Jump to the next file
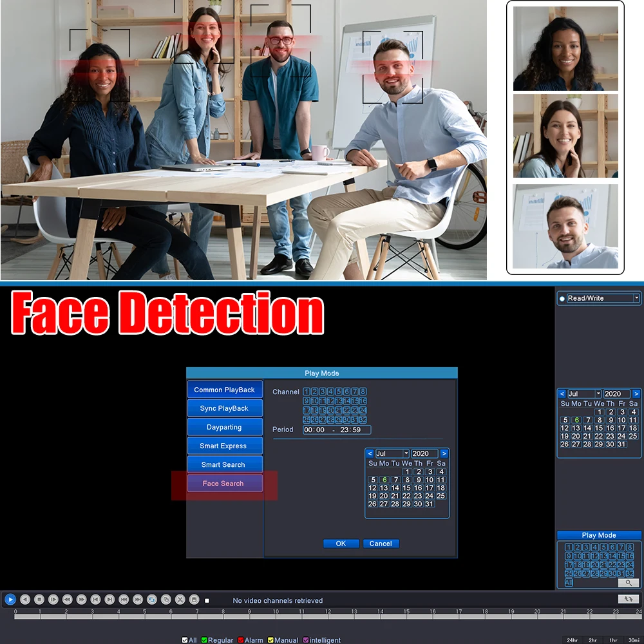644x644 pixels. (x=138, y=600)
